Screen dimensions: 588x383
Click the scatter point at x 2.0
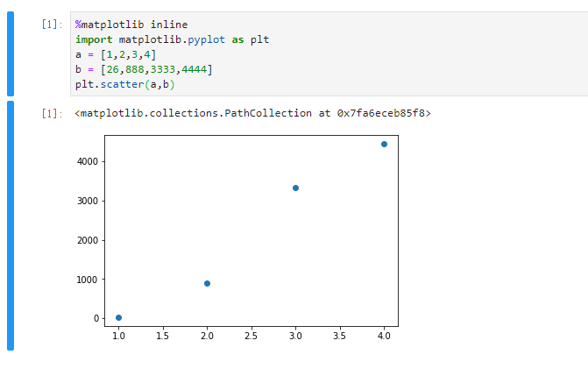(x=207, y=284)
